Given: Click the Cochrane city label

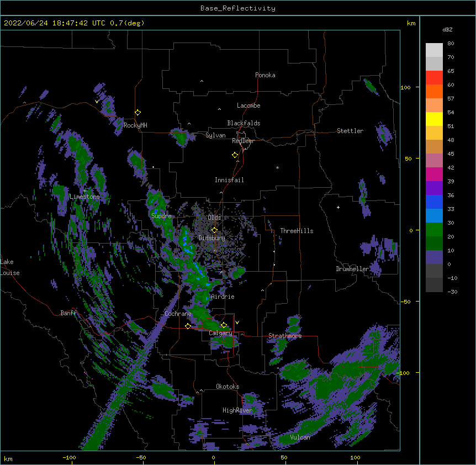Looking at the screenshot, I should [x=178, y=314].
